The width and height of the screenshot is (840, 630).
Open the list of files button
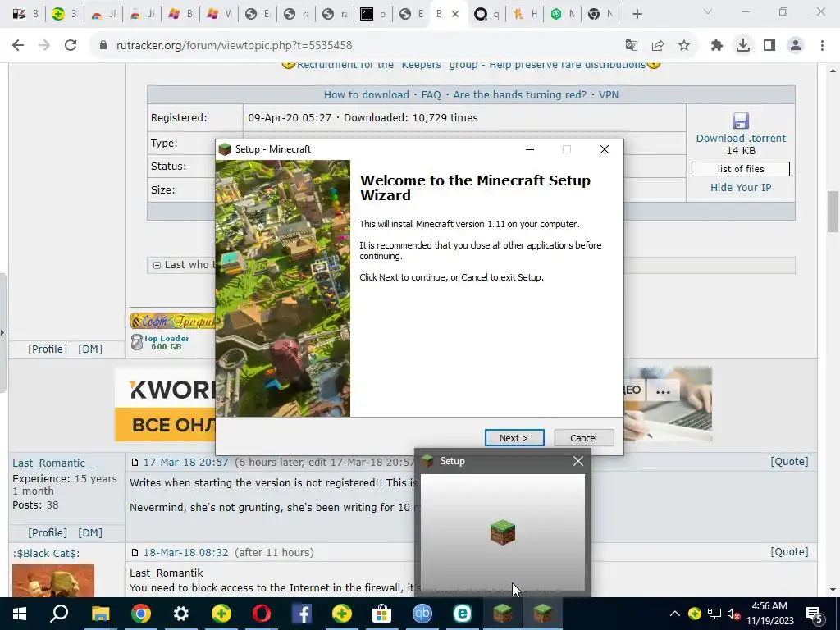(741, 169)
